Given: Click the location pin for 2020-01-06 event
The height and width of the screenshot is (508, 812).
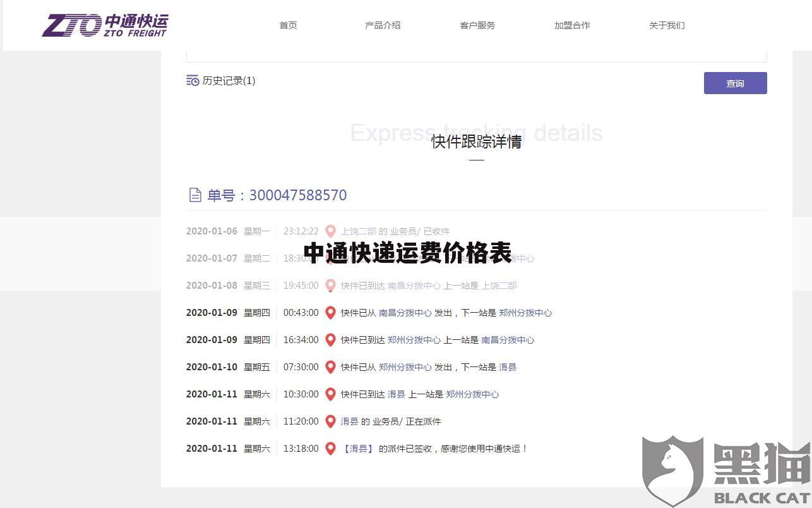Looking at the screenshot, I should tap(330, 231).
